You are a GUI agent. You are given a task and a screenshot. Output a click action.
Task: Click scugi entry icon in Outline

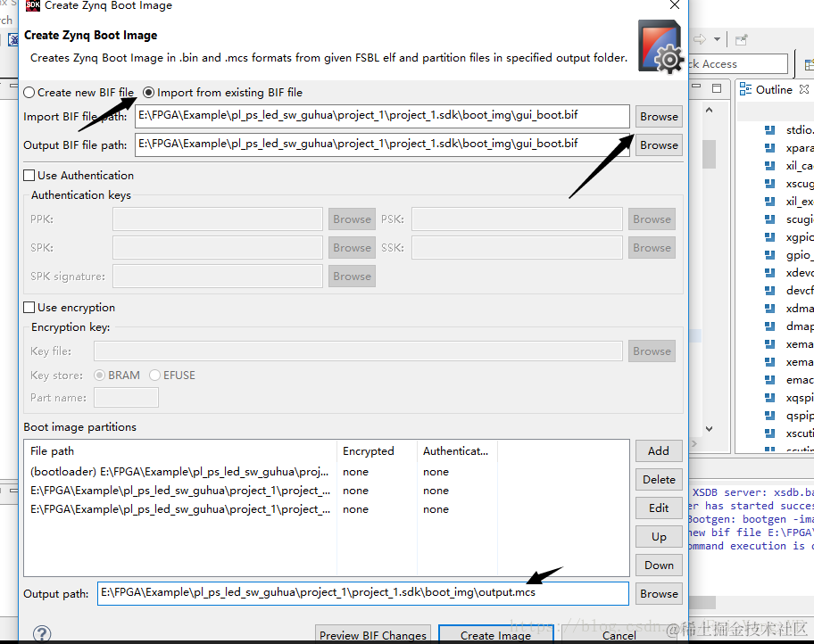click(x=770, y=219)
